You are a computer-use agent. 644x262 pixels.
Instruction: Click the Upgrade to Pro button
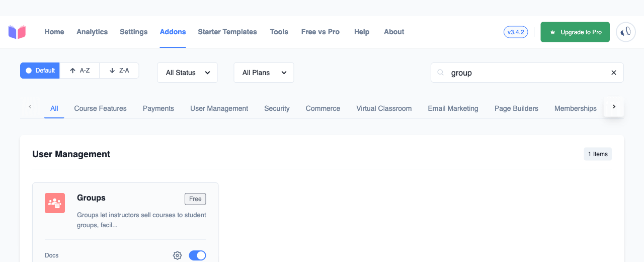coord(575,32)
